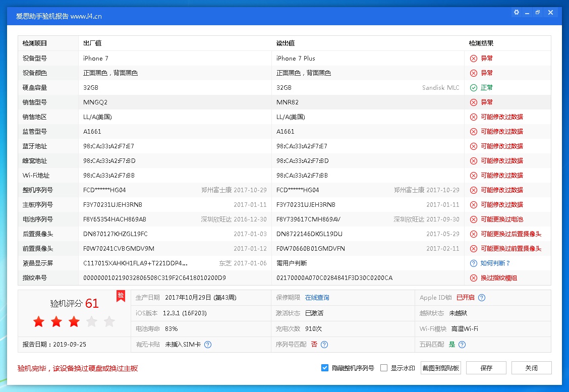This screenshot has width=569, height=392.
Task: Click the help icon beside 序列号匹配 否
Action: point(324,345)
